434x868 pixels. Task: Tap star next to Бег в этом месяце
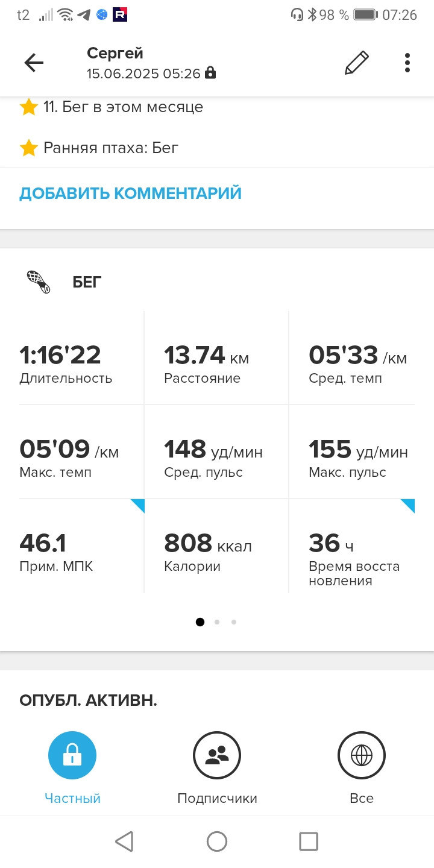(x=29, y=107)
